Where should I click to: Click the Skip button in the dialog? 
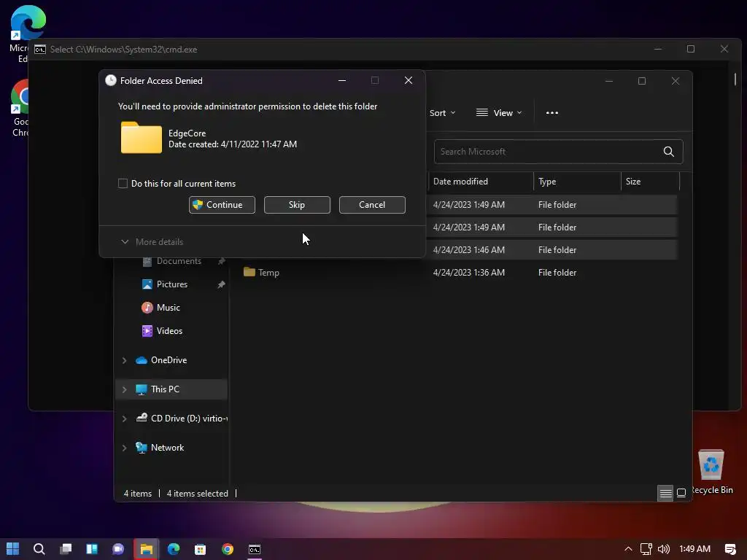coord(297,205)
